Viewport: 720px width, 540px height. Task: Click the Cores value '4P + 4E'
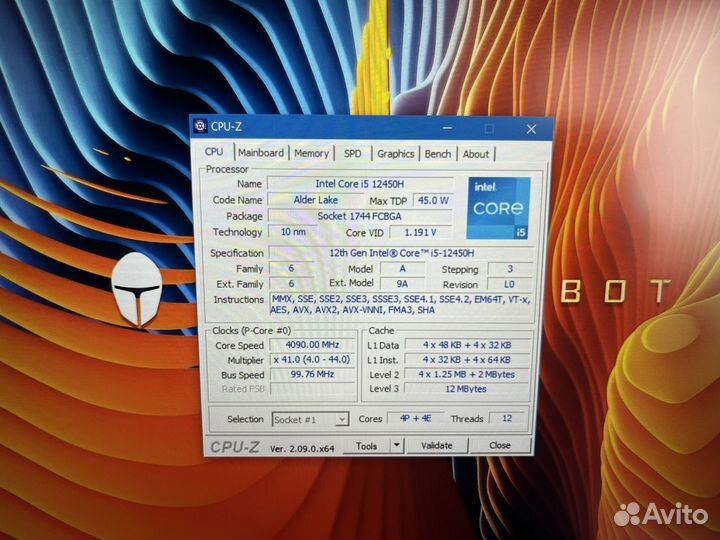415,418
